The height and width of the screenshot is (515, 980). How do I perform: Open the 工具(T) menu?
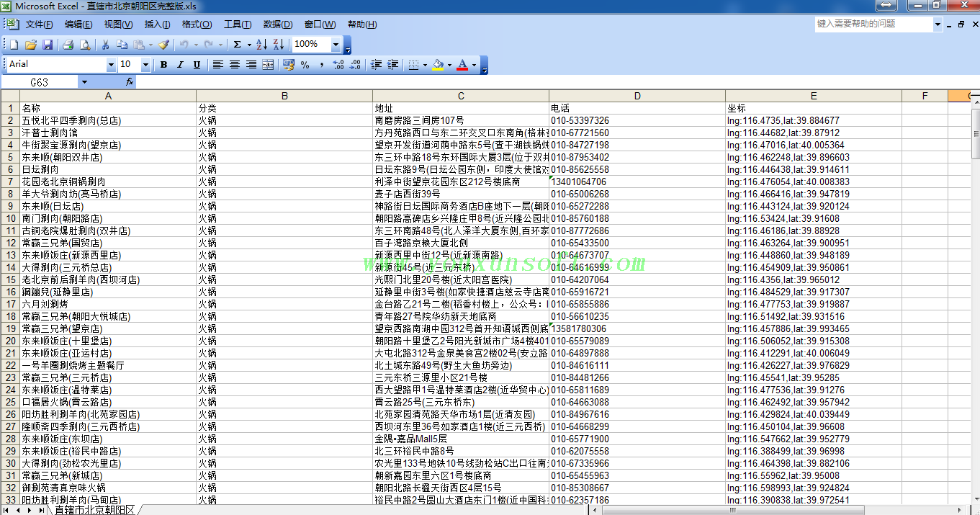[x=238, y=24]
